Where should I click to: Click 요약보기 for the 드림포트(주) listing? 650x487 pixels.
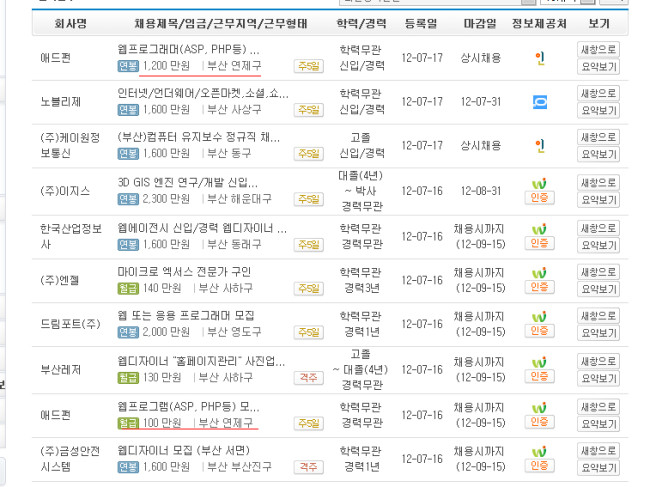pyautogui.click(x=598, y=333)
